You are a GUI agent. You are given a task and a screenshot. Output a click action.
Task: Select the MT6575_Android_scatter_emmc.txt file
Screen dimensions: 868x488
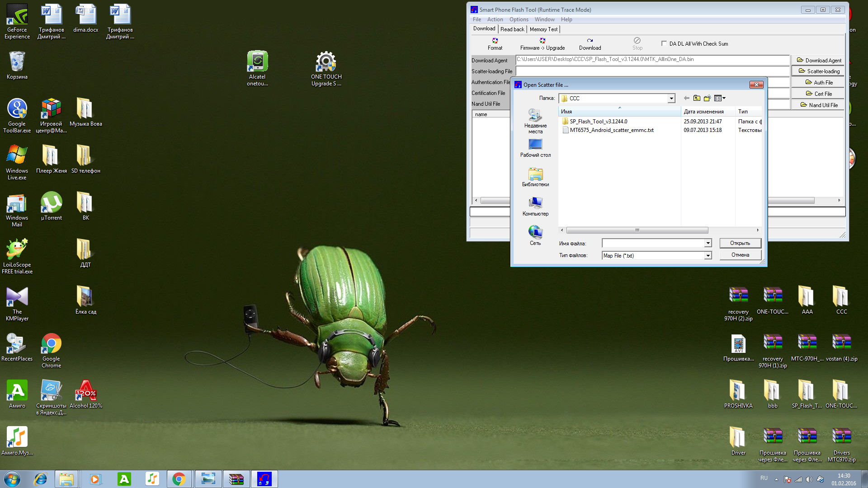click(611, 130)
